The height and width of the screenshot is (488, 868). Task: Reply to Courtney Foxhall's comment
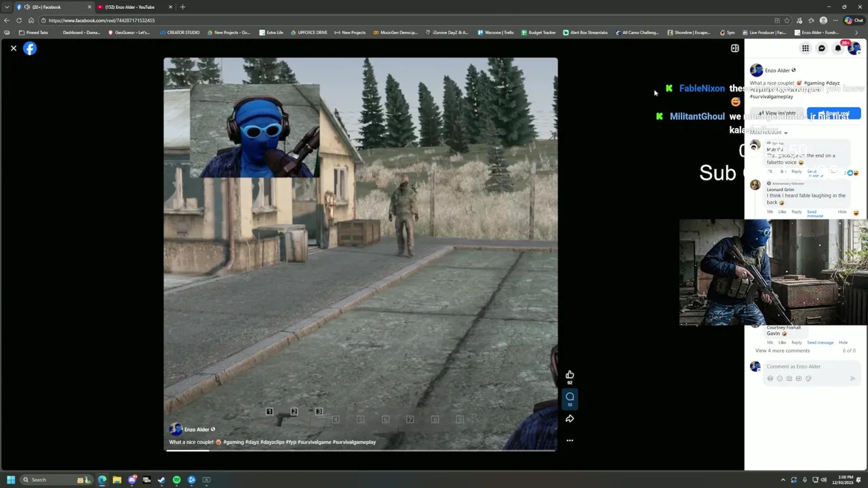pos(797,343)
